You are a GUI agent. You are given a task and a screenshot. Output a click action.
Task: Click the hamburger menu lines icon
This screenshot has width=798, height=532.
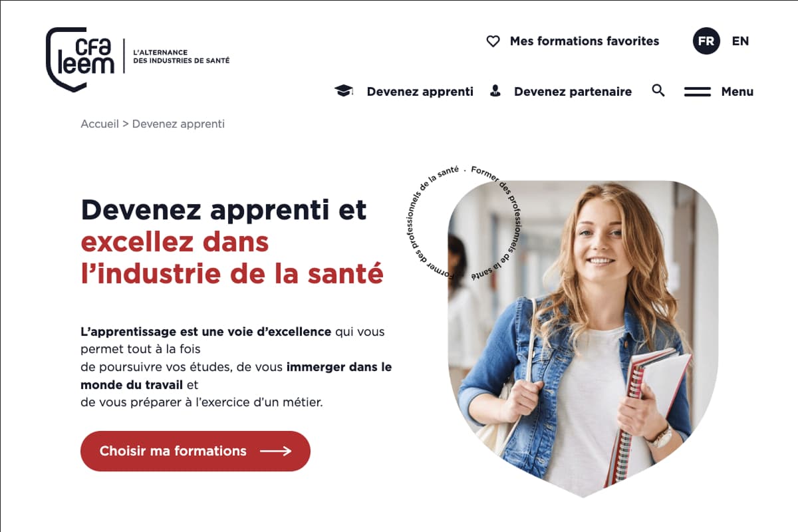tap(698, 92)
